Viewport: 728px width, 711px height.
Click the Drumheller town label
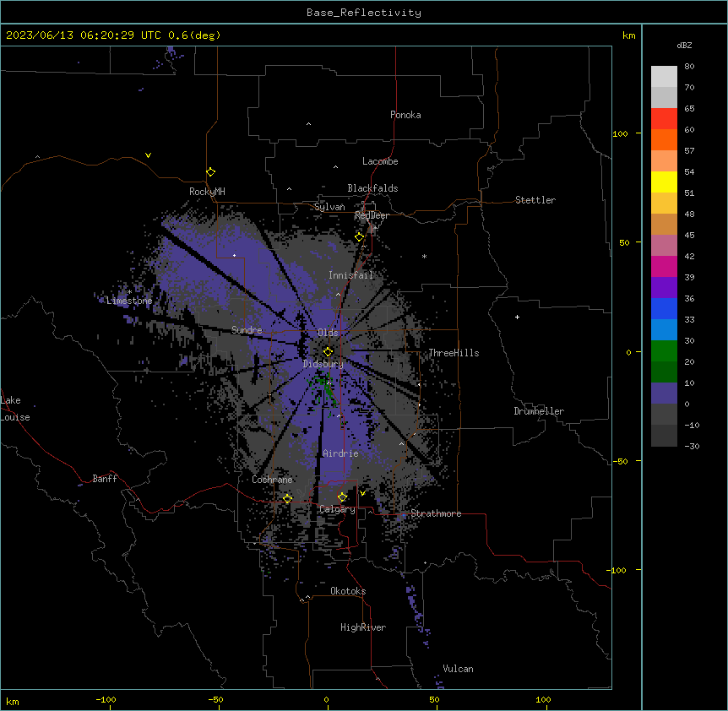pos(539,411)
